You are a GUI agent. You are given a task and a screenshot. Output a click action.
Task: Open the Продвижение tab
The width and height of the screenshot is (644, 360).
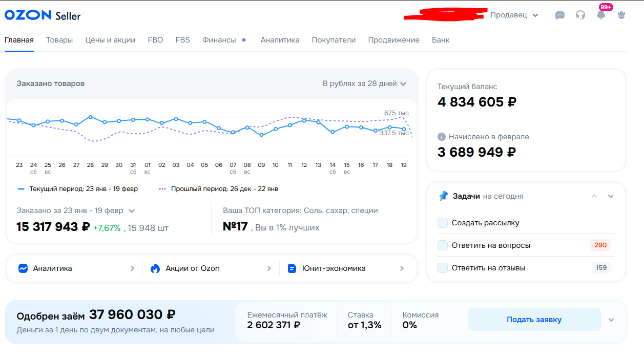pos(393,40)
